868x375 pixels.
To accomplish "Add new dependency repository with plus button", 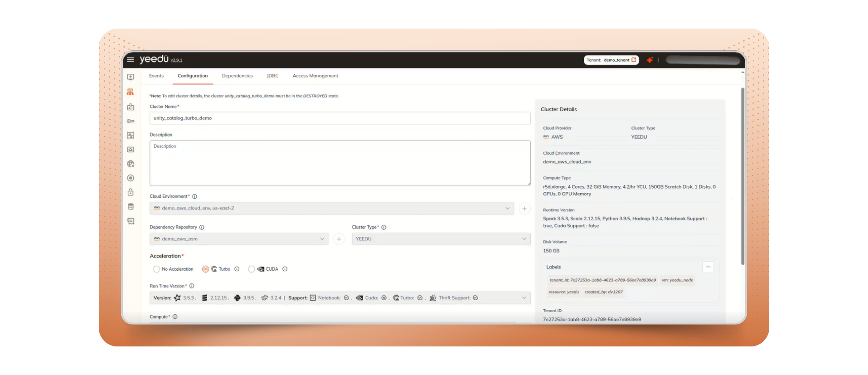I will point(339,239).
